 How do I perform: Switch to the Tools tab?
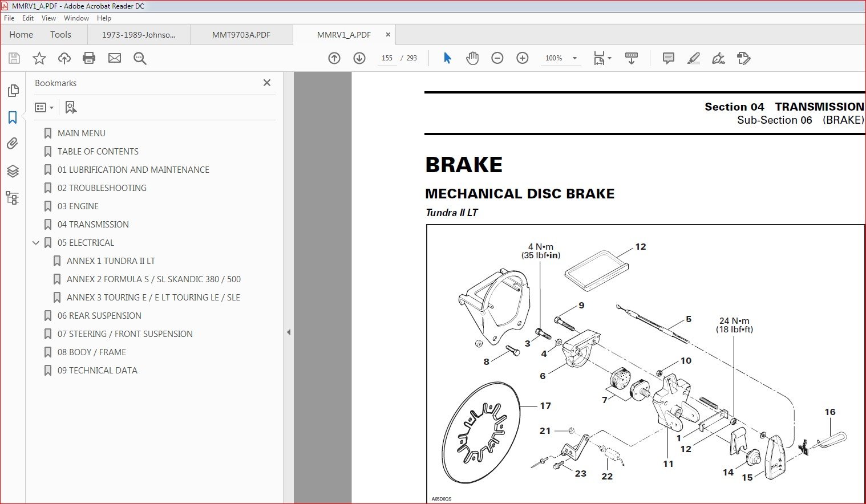point(60,35)
